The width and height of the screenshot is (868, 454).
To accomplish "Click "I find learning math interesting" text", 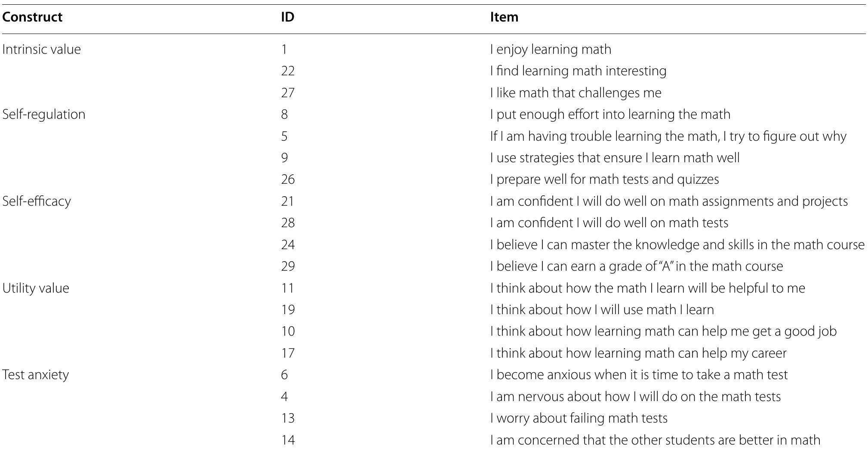I will (578, 71).
